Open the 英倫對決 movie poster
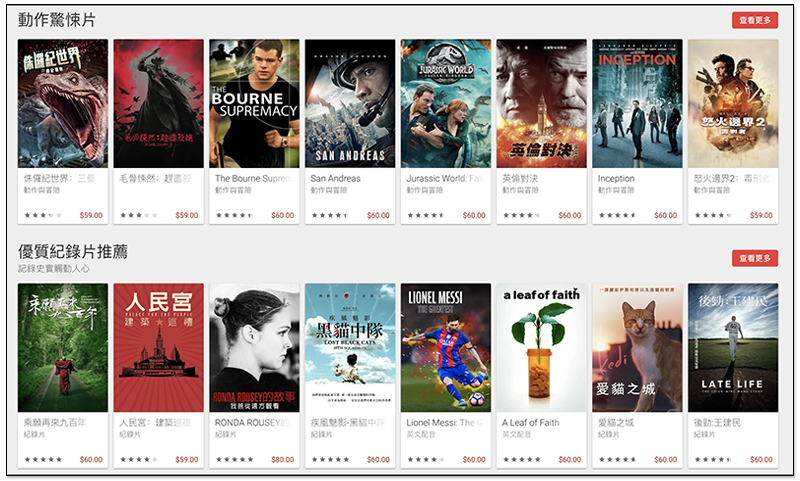 pyautogui.click(x=541, y=104)
